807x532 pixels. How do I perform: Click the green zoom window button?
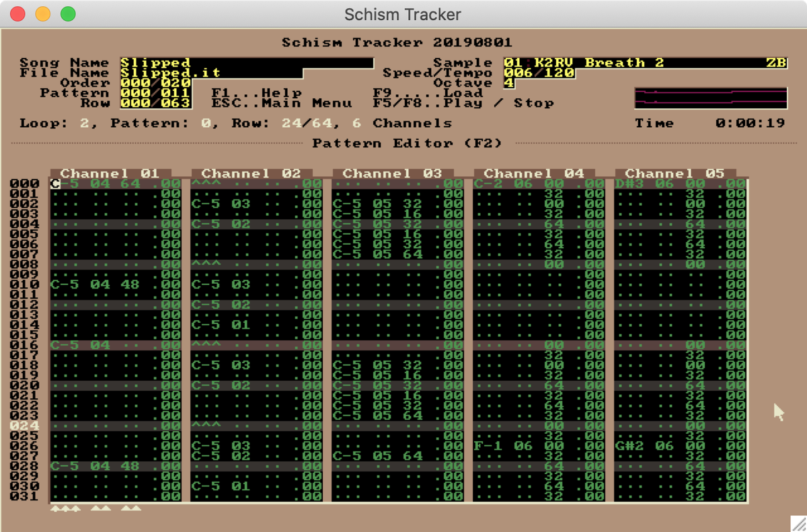click(x=68, y=14)
